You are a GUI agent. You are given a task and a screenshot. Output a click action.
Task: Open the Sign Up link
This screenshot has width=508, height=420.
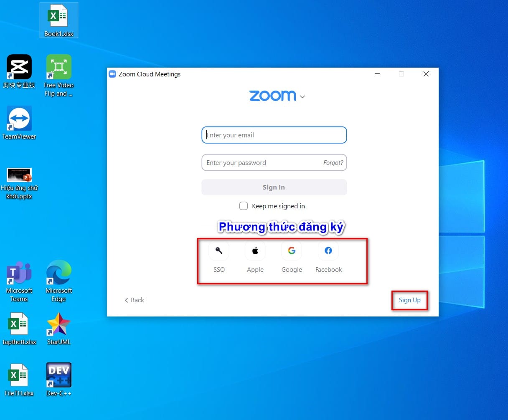410,300
